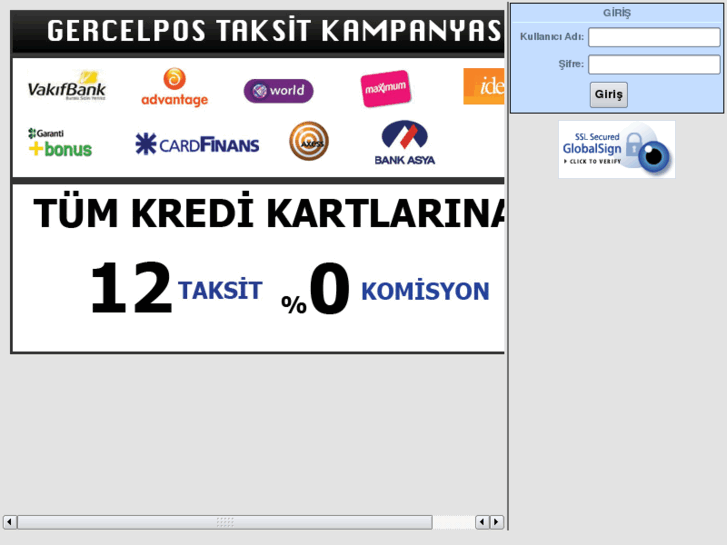Open the GlobalSign SSL Secured seal
This screenshot has height=545, width=727.
(617, 149)
